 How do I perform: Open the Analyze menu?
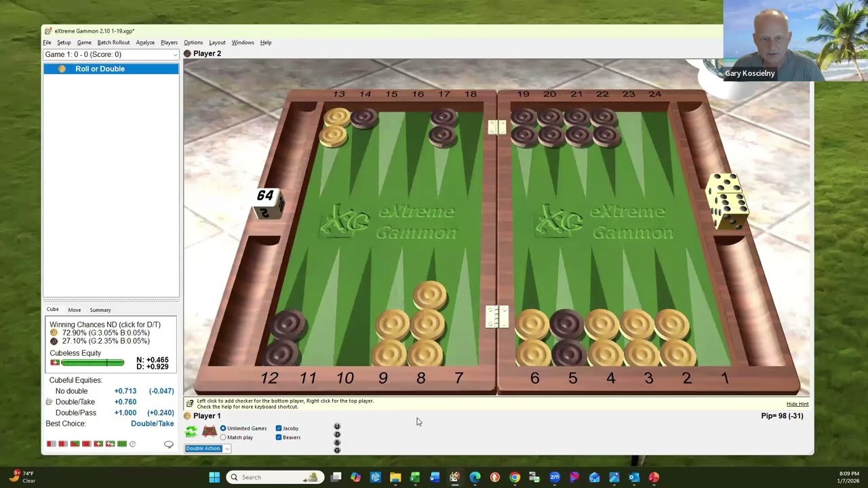[145, 43]
